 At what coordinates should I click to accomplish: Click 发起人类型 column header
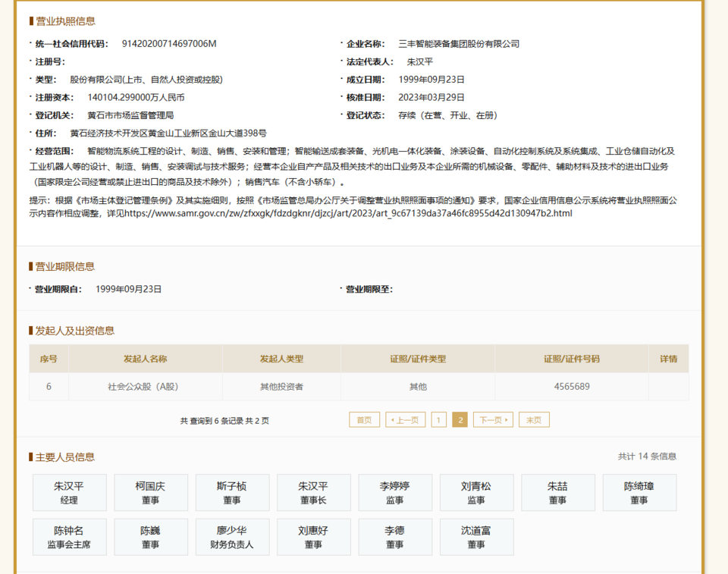coord(281,359)
